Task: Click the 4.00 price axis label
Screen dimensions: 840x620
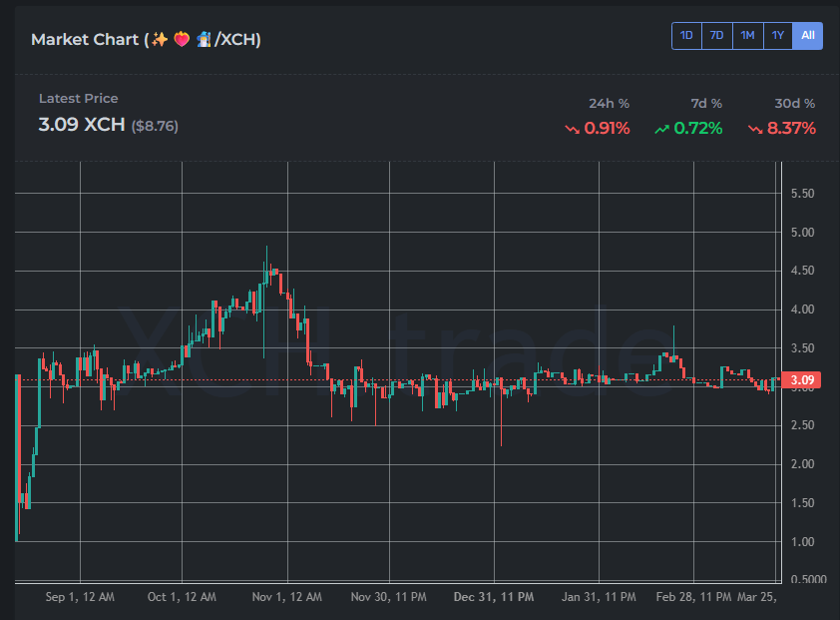Action: tap(802, 310)
